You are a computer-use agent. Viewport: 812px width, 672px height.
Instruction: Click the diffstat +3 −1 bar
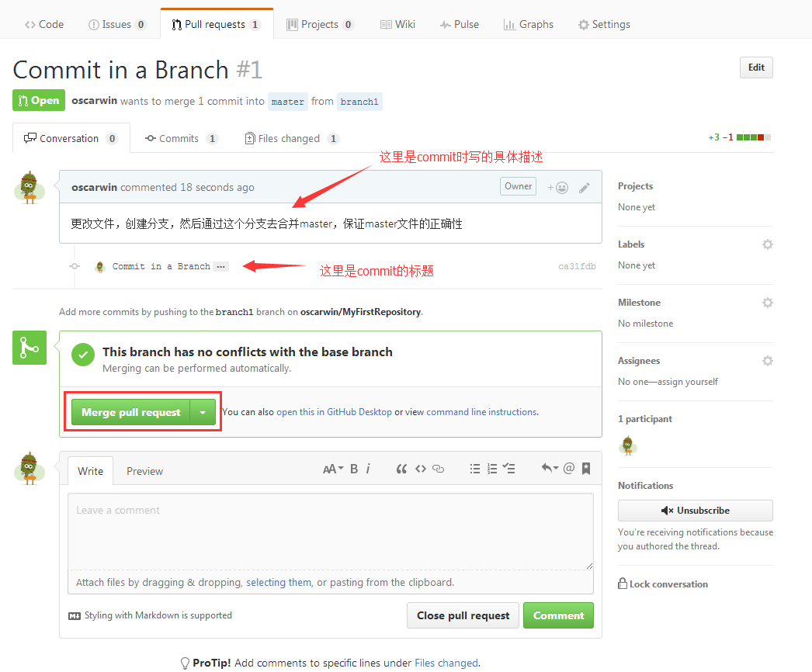click(x=740, y=137)
